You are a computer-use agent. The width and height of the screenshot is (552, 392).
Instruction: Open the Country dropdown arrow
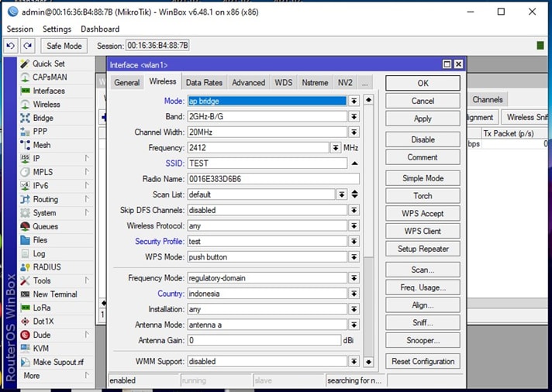[354, 294]
